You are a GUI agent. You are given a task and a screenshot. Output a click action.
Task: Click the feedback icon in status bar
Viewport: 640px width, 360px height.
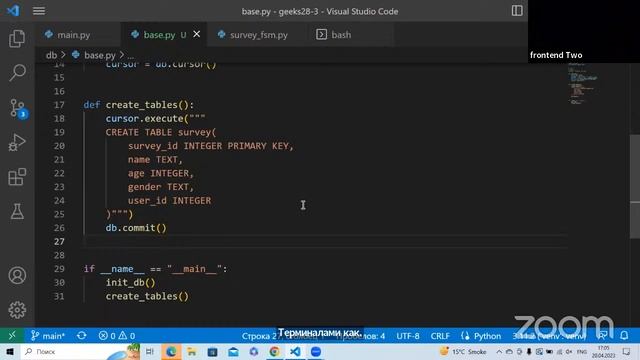tap(602, 336)
